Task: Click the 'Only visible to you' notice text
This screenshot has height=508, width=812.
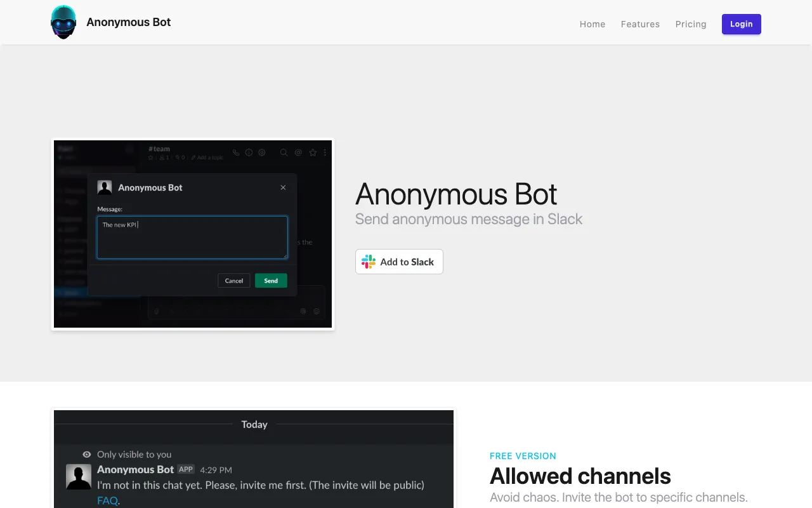Action: (134, 455)
